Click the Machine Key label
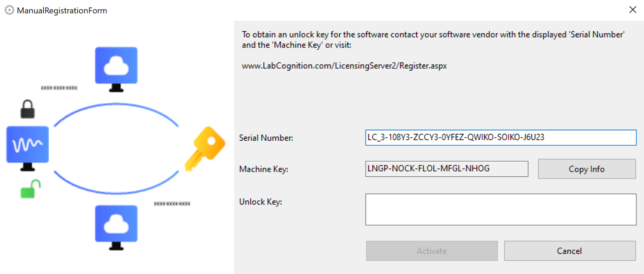 tap(263, 169)
